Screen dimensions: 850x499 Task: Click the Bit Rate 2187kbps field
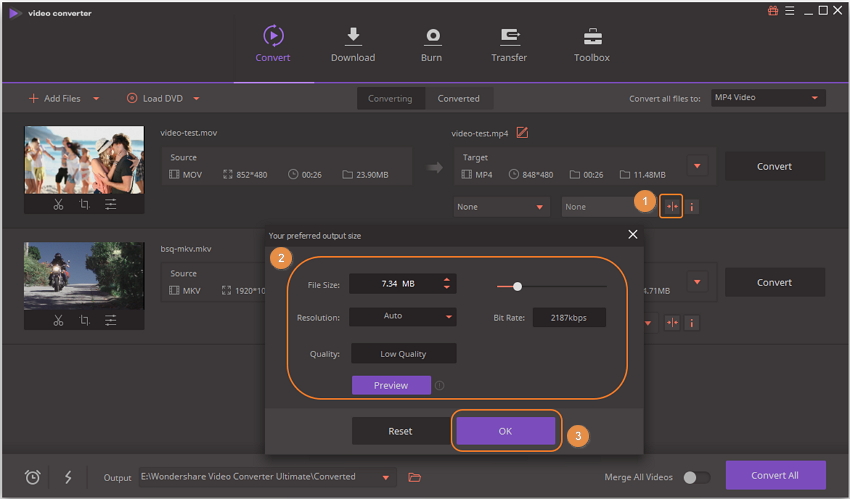point(569,317)
